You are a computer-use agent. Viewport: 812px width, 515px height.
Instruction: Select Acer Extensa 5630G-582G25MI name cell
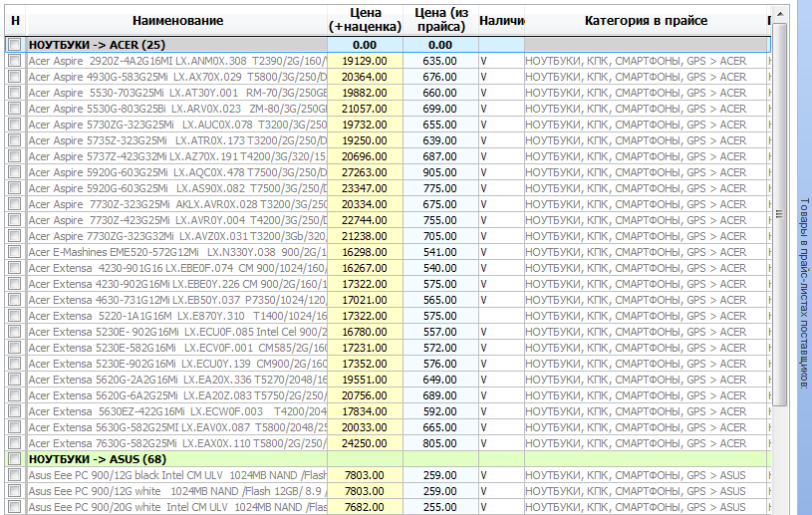coord(177,427)
